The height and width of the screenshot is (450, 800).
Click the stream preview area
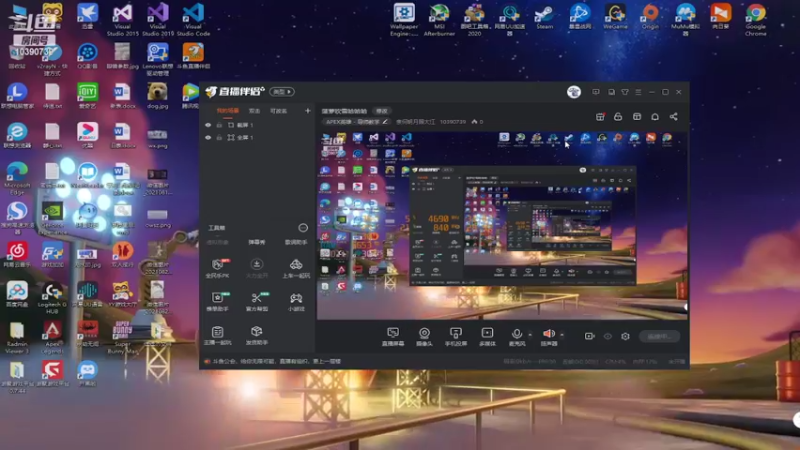tap(502, 226)
